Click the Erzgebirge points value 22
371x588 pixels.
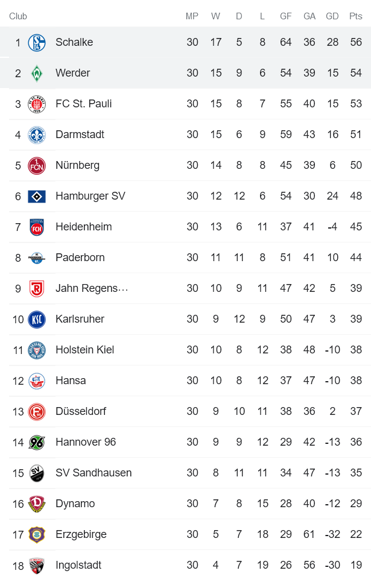tap(356, 534)
